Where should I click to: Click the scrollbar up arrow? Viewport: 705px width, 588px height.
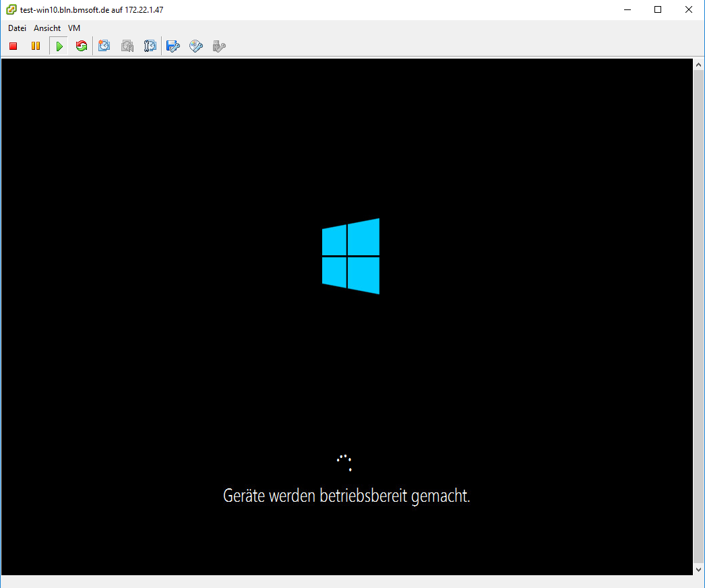(698, 65)
